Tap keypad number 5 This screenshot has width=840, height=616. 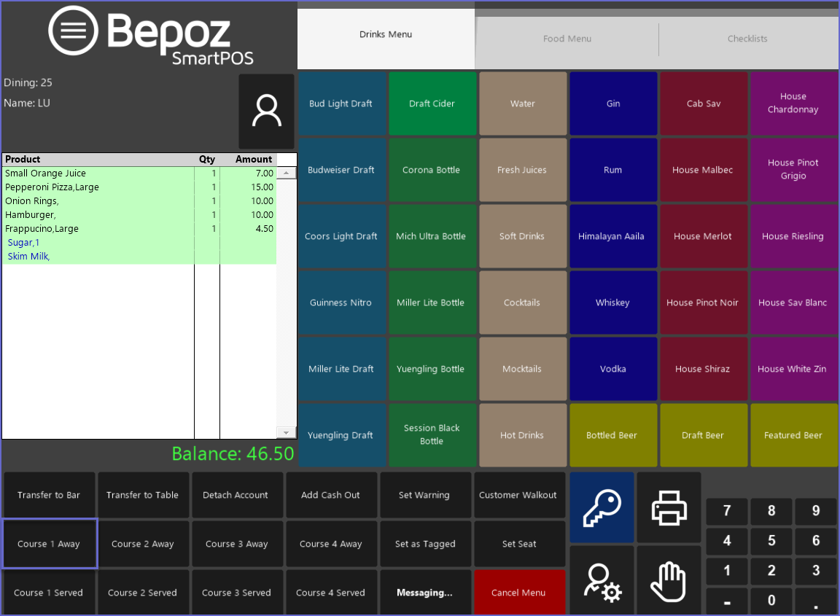point(771,540)
